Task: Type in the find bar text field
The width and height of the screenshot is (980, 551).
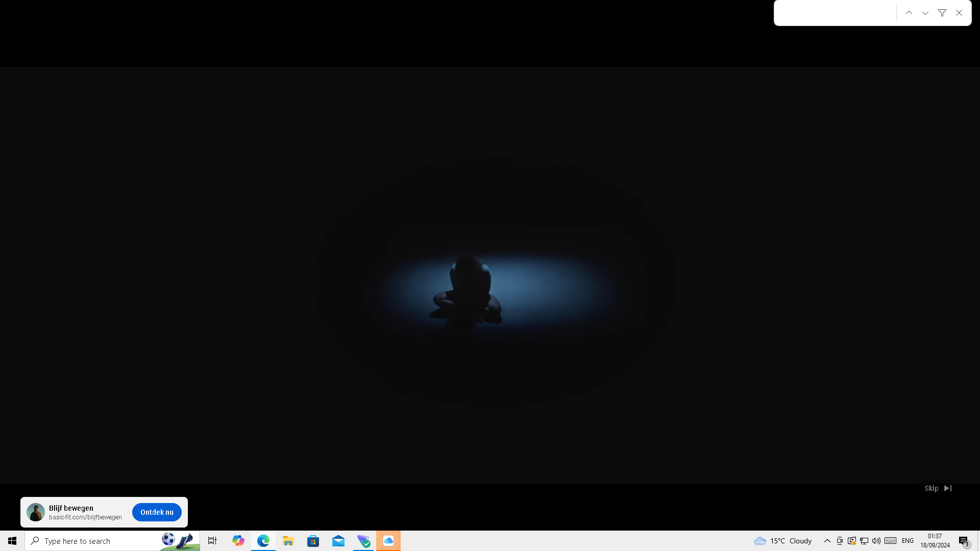Action: coord(835,13)
